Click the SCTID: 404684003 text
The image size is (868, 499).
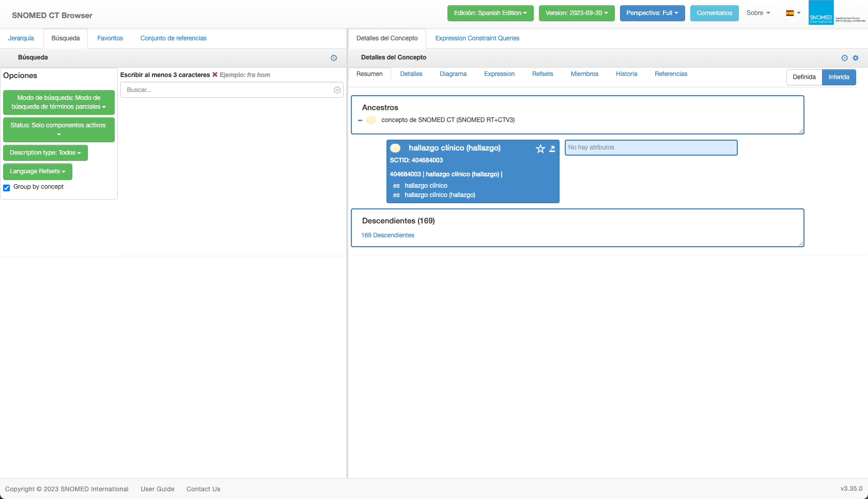pos(416,160)
